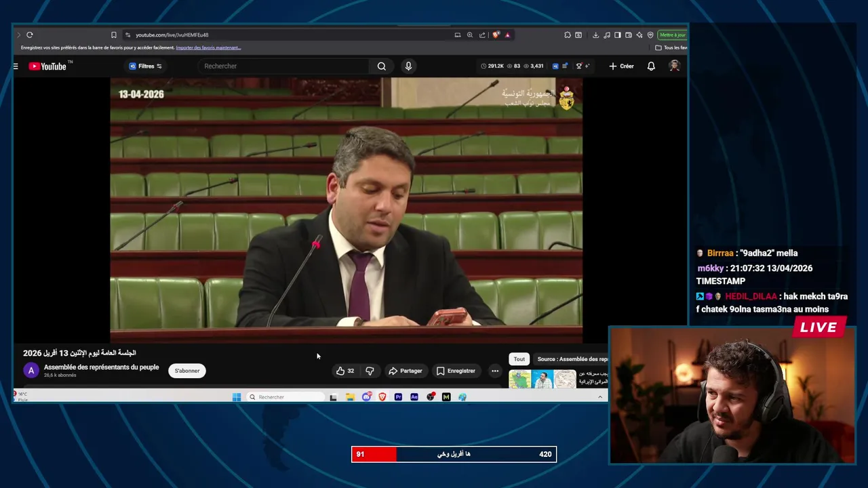Image resolution: width=868 pixels, height=488 pixels.
Task: Click the 'Mettre à jour' update button
Action: [x=673, y=35]
